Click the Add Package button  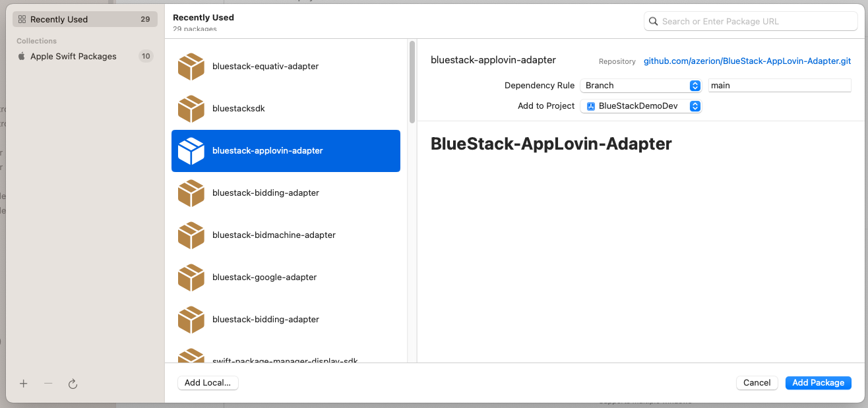(819, 383)
